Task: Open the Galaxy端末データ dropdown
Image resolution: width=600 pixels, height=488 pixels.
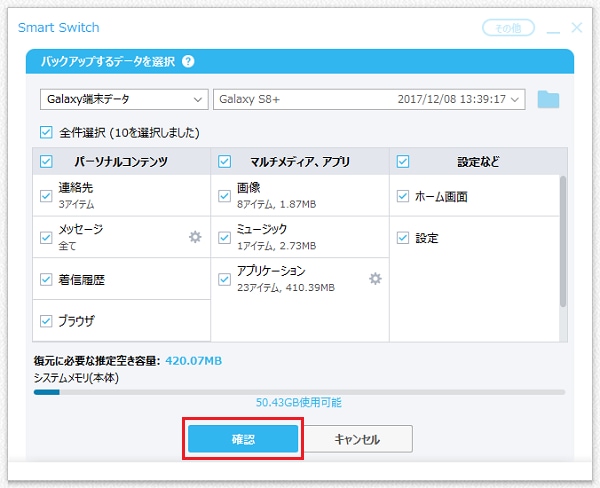Action: click(x=124, y=100)
